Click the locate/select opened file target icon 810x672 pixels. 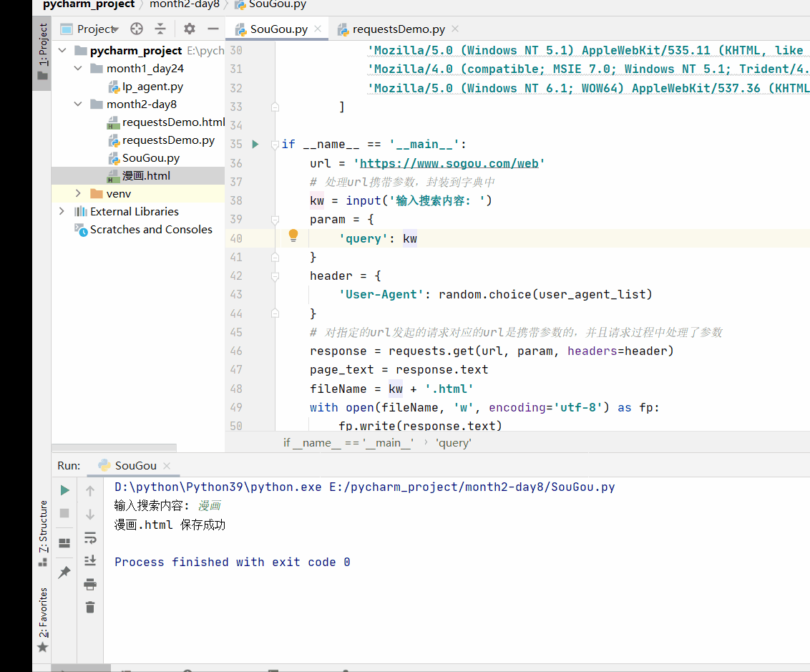[137, 29]
